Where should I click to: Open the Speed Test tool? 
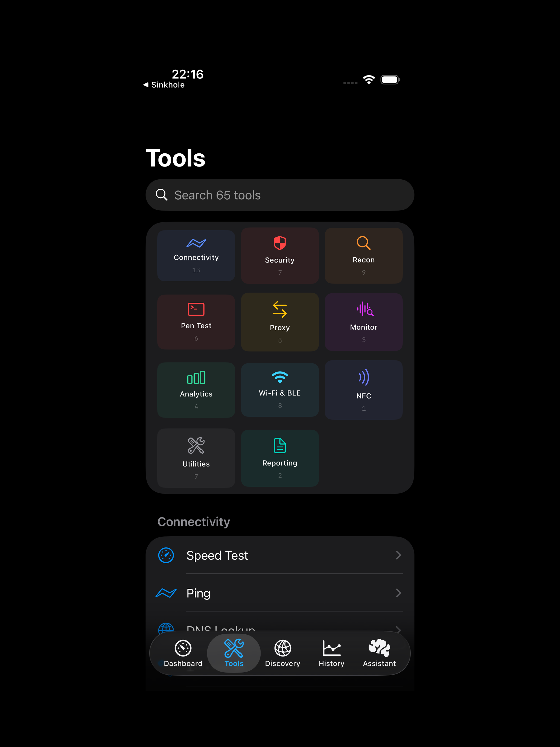click(x=280, y=555)
